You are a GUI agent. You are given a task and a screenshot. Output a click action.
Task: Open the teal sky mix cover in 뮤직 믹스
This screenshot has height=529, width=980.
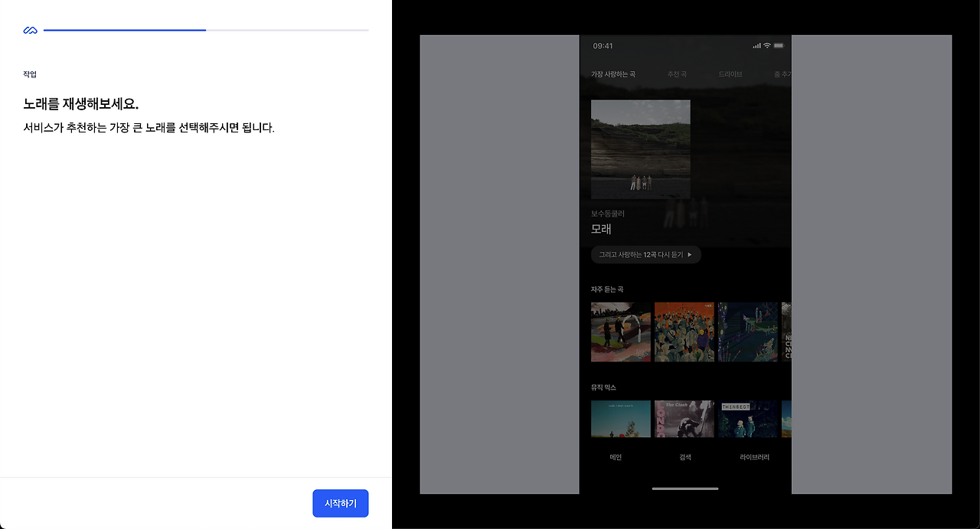[x=621, y=419]
